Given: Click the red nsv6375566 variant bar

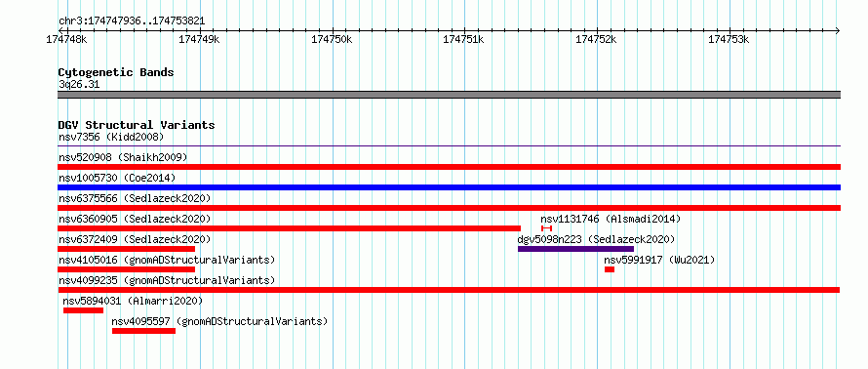Looking at the screenshot, I should (449, 208).
